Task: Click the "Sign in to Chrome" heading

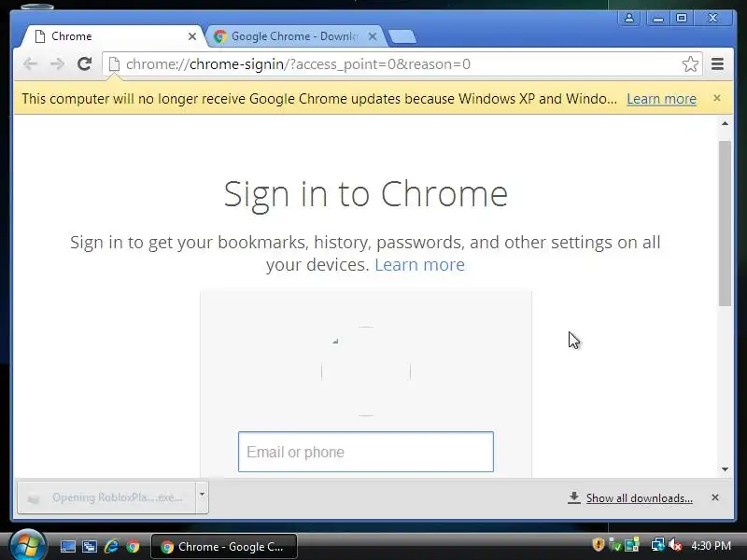Action: pyautogui.click(x=366, y=194)
